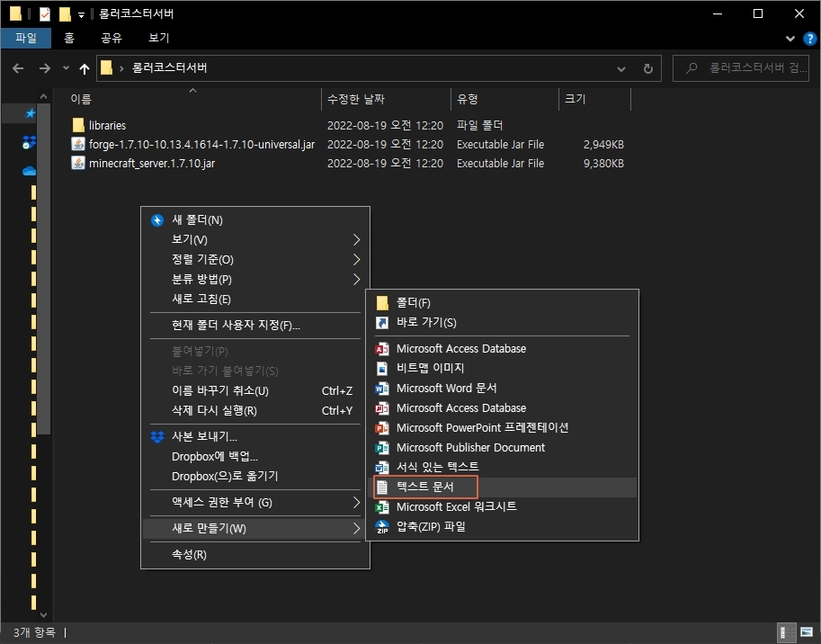
Task: Expand the ribbon with the chevron
Action: (x=789, y=39)
